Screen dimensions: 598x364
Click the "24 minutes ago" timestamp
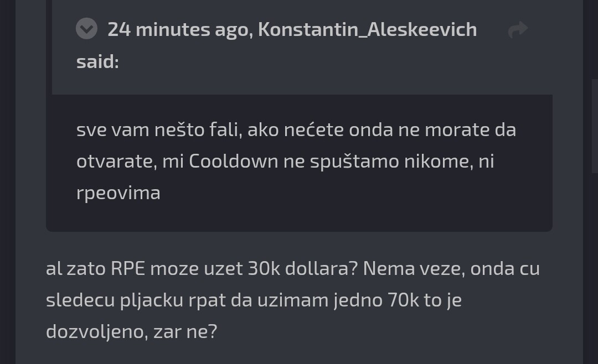(x=179, y=29)
